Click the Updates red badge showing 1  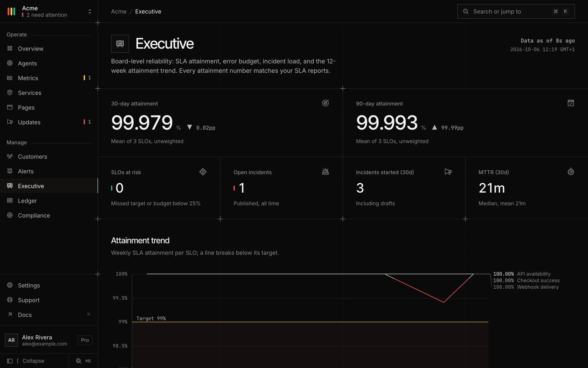(x=87, y=122)
